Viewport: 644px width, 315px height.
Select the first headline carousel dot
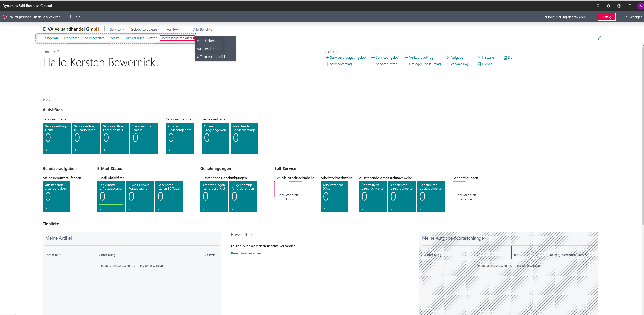(43, 100)
